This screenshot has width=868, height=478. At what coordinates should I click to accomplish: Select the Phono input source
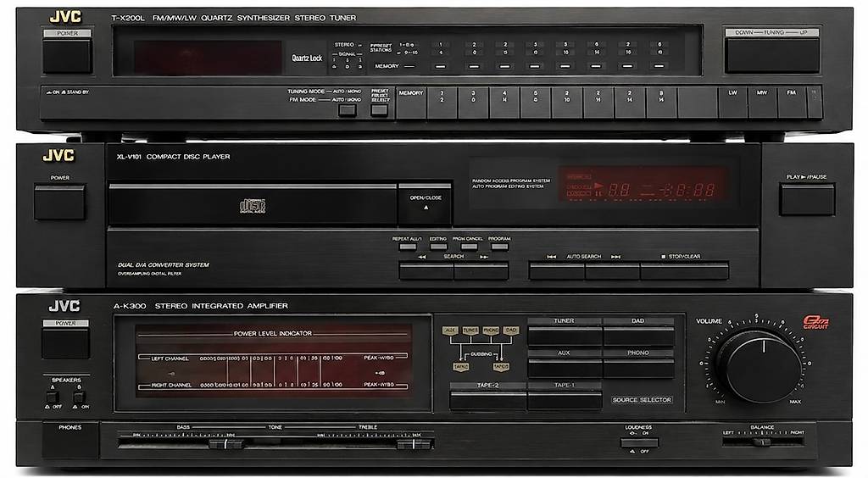639,369
